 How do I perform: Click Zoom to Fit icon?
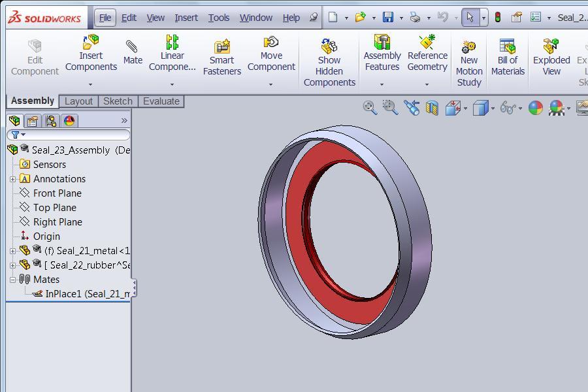click(x=370, y=108)
